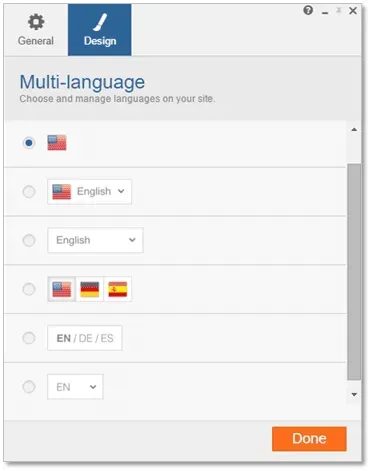Click the US flag in the three-flag row
This screenshot has height=471, width=371.
(x=62, y=289)
